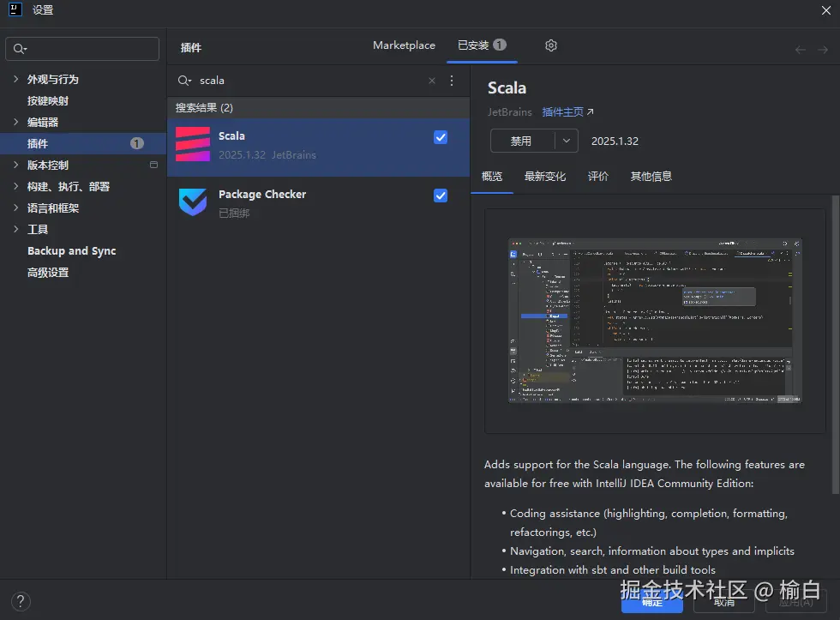Click the Scala plugin logo icon

[193, 144]
